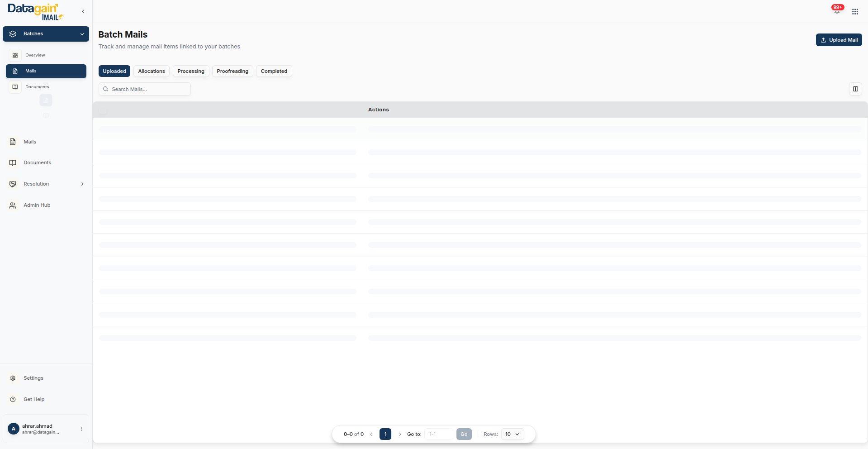Open Get Help in the sidebar
This screenshot has height=449, width=868.
33,399
